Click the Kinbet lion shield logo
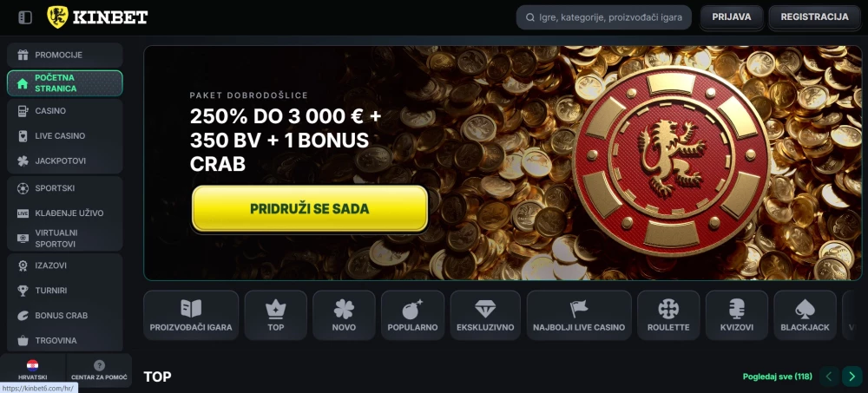This screenshot has width=868, height=393. [x=57, y=17]
